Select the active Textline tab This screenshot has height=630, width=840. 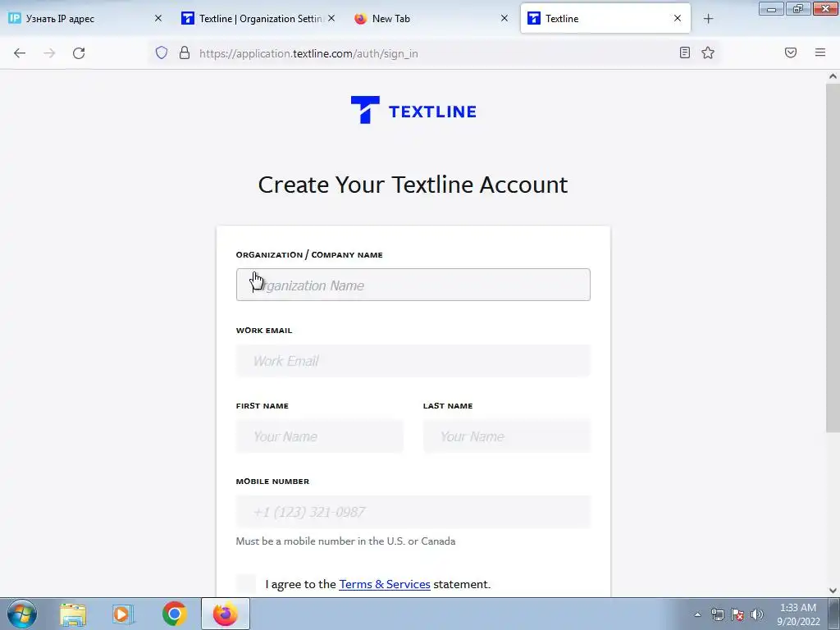(x=605, y=18)
